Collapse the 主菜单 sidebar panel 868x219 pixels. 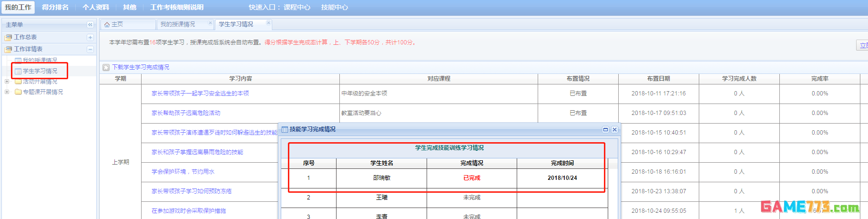(90, 25)
